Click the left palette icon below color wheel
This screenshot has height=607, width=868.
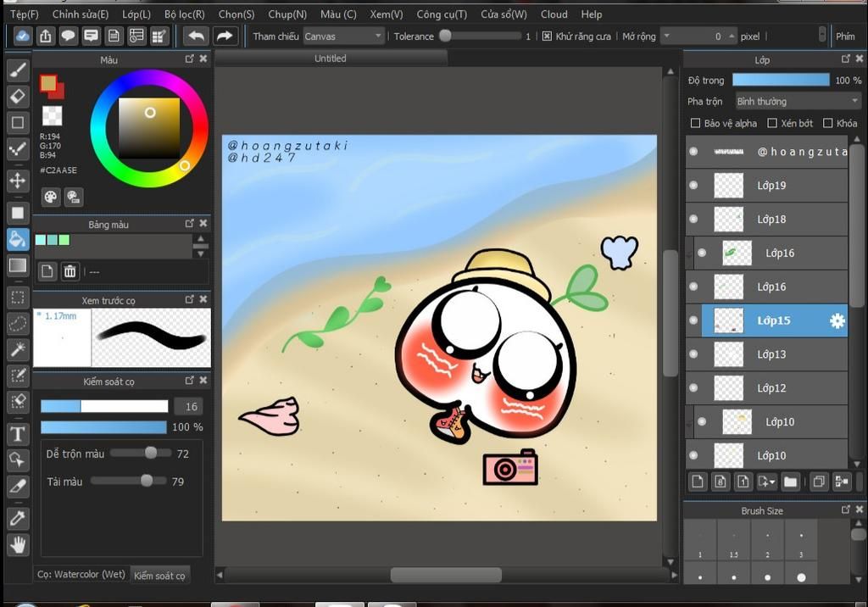50,197
